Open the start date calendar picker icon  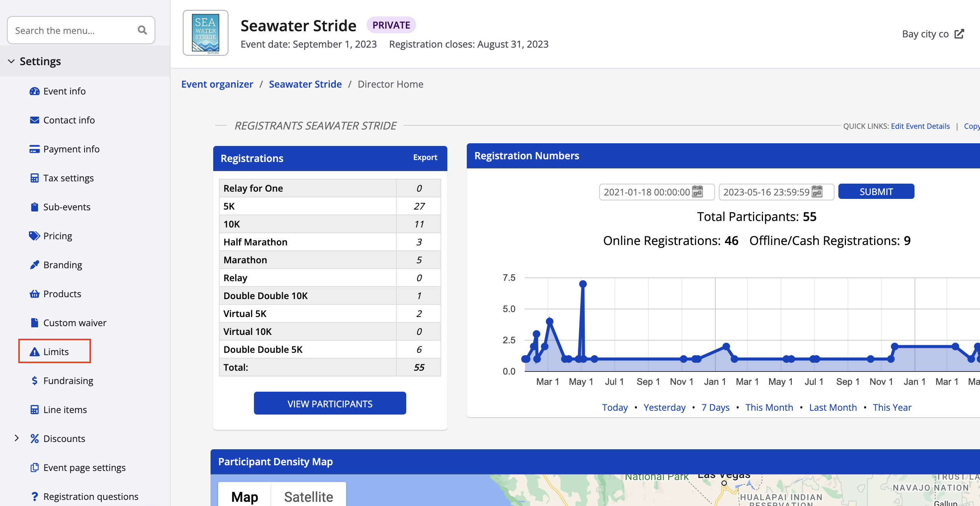[x=697, y=192]
